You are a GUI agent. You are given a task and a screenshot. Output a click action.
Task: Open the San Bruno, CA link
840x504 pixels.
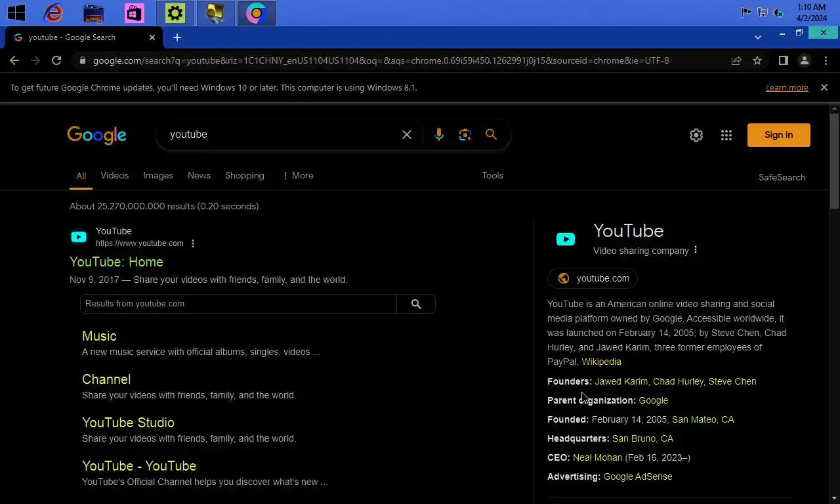pos(642,438)
